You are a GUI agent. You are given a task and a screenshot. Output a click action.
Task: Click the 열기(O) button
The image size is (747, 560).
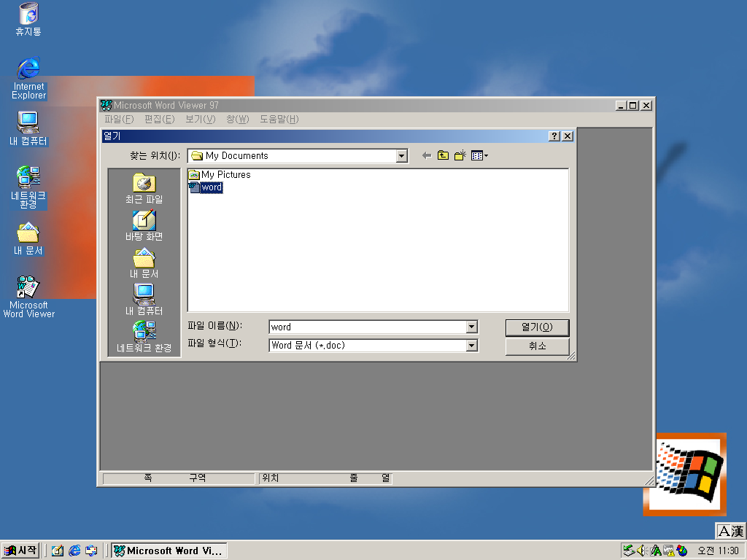pyautogui.click(x=537, y=327)
